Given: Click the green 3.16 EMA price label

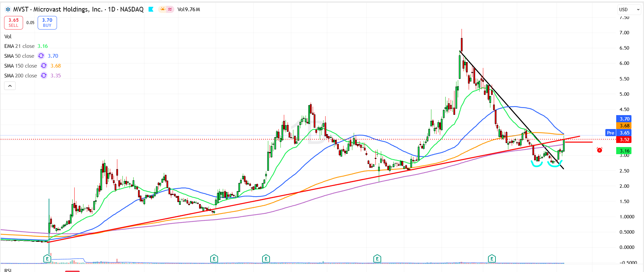Looking at the screenshot, I should [x=624, y=151].
